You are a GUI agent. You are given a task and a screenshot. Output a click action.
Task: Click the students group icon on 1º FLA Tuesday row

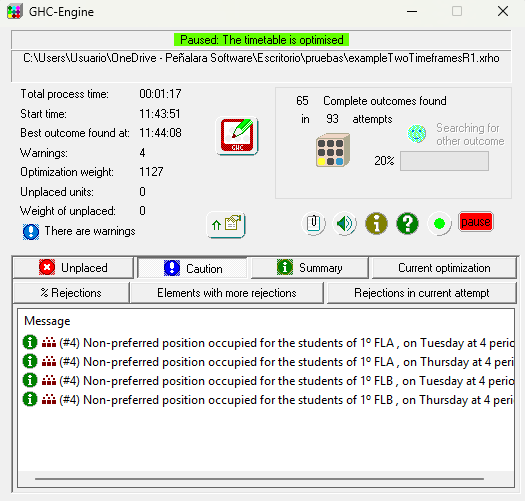(49, 343)
